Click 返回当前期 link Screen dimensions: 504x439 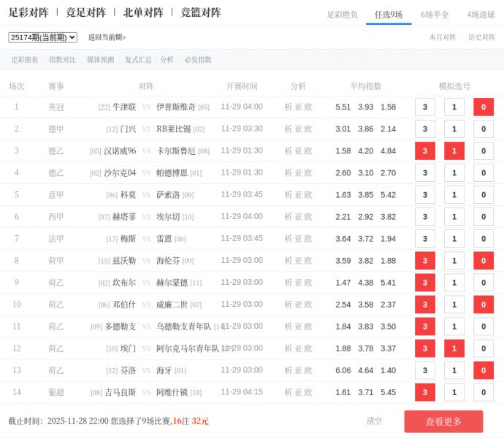tap(107, 37)
